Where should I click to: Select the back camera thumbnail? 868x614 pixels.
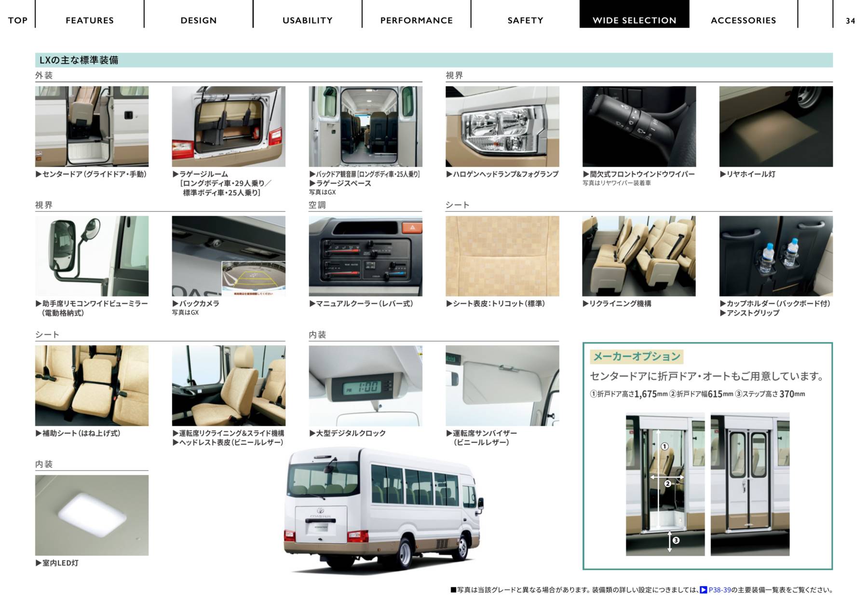click(x=228, y=256)
